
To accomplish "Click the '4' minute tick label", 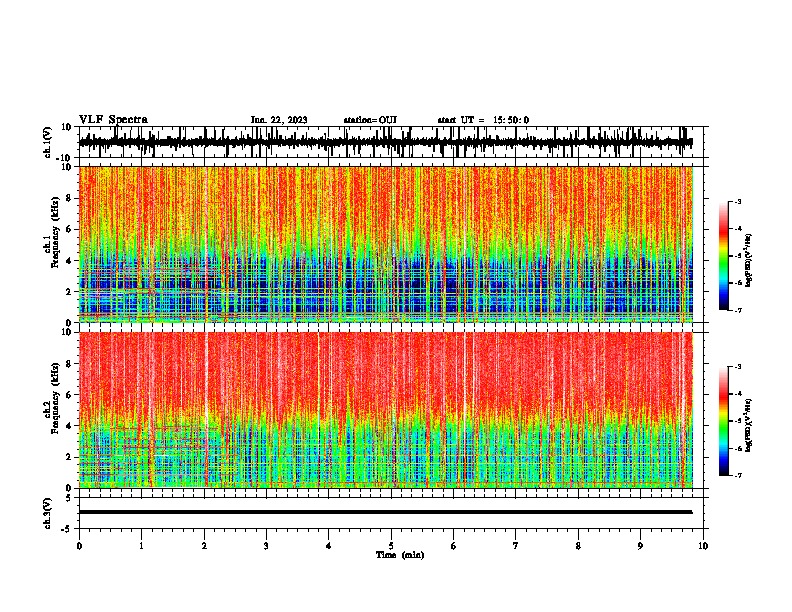I will (x=329, y=546).
